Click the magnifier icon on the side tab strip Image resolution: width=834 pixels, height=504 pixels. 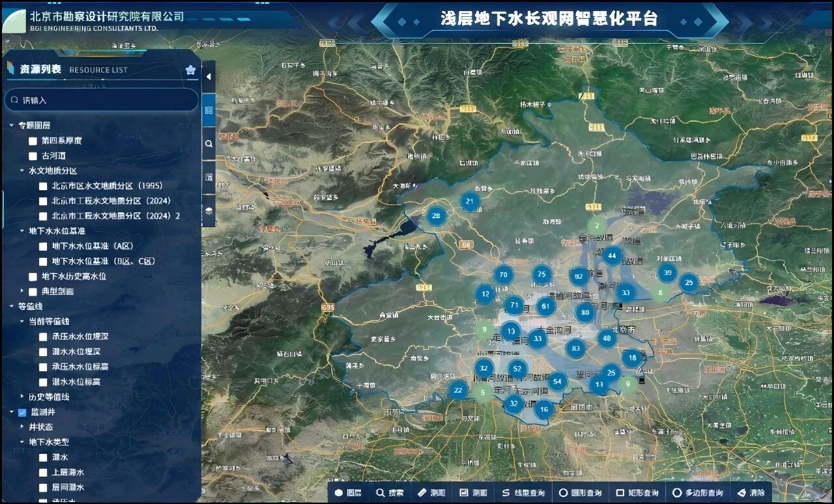[x=208, y=143]
